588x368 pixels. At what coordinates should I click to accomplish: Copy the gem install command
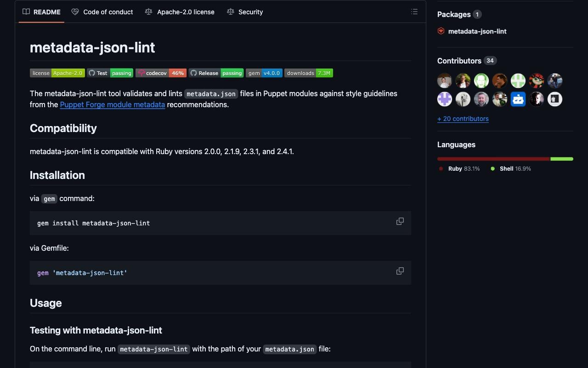pyautogui.click(x=400, y=221)
